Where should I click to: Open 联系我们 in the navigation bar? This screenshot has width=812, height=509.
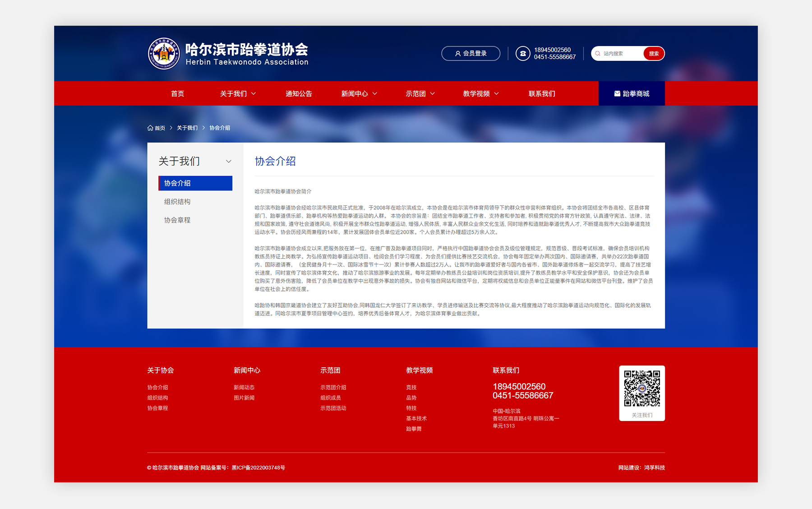tap(542, 93)
